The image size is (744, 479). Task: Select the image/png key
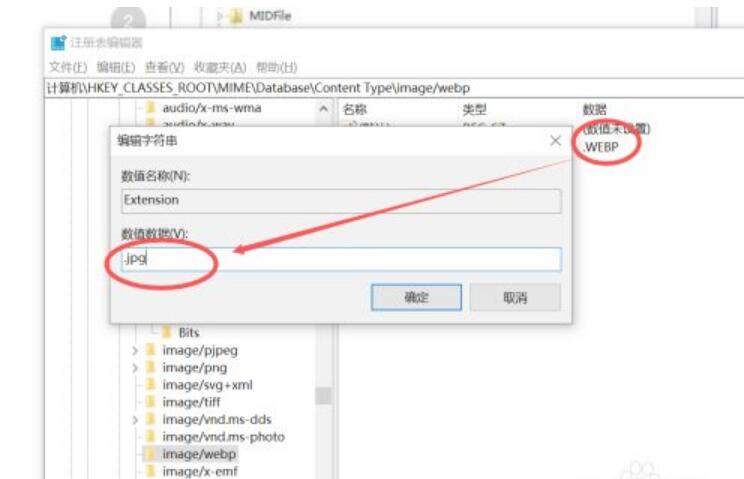195,368
